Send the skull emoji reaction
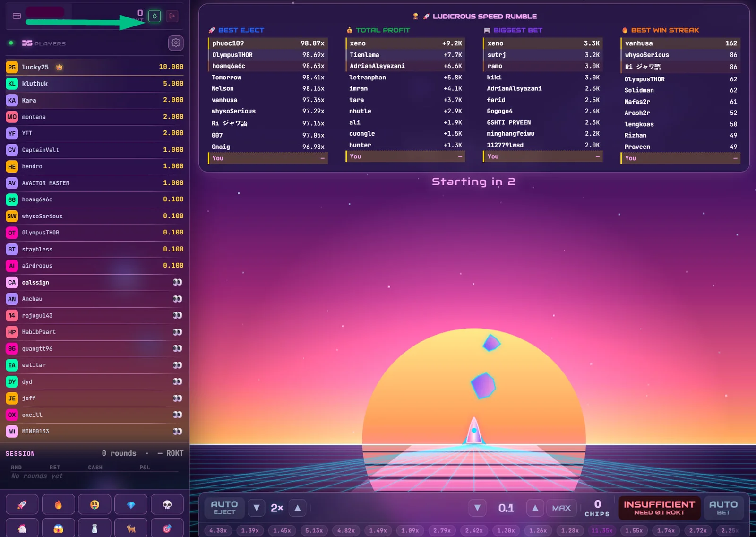The image size is (756, 537). pyautogui.click(x=167, y=504)
